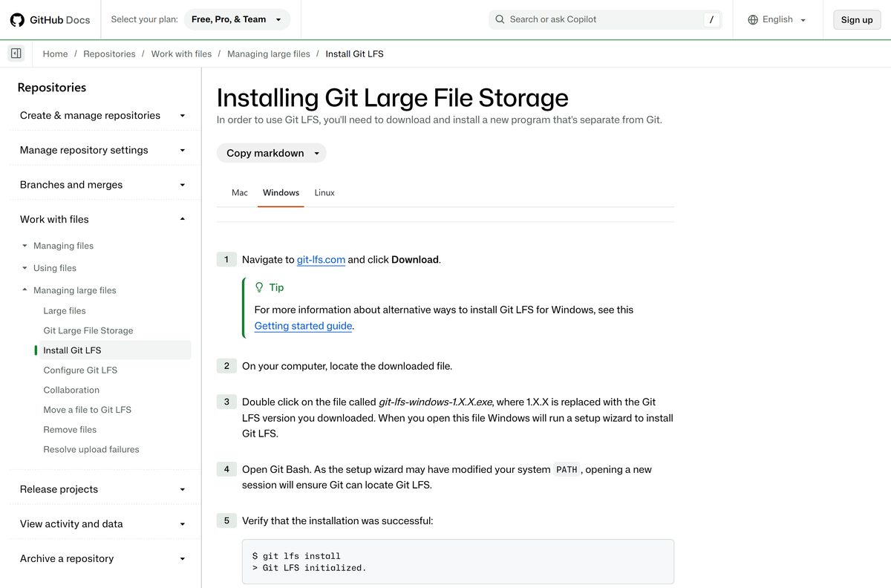The height and width of the screenshot is (588, 891).
Task: Go to Home breadcrumb
Action: coord(55,53)
